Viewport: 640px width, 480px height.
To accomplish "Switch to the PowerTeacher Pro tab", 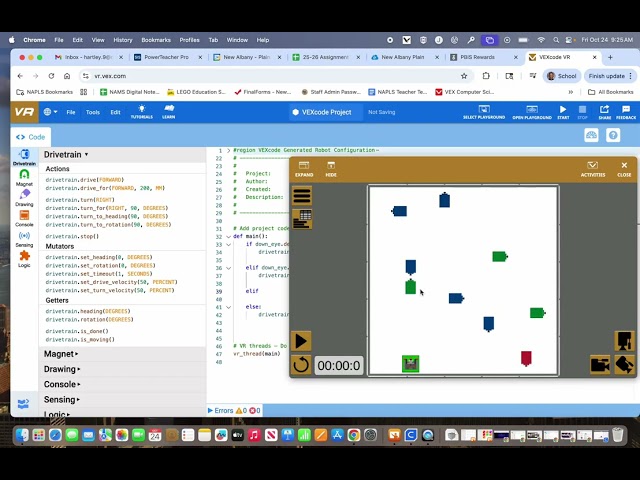I will 167,58.
